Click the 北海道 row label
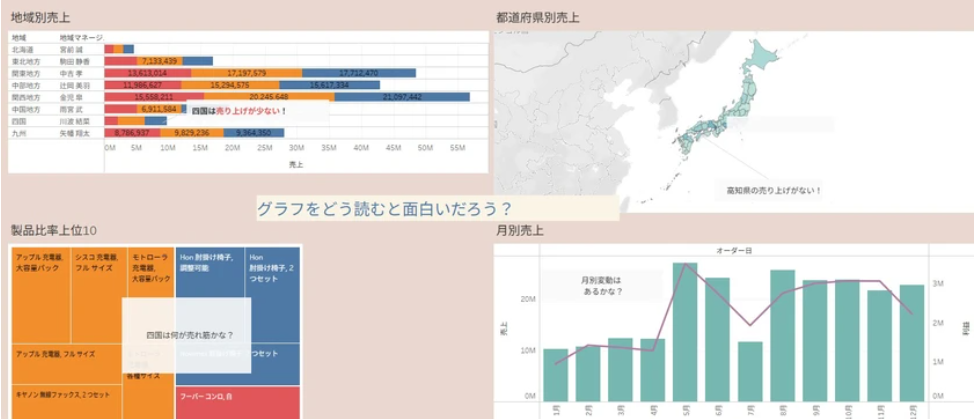This screenshot has width=976, height=419. pyautogui.click(x=22, y=49)
